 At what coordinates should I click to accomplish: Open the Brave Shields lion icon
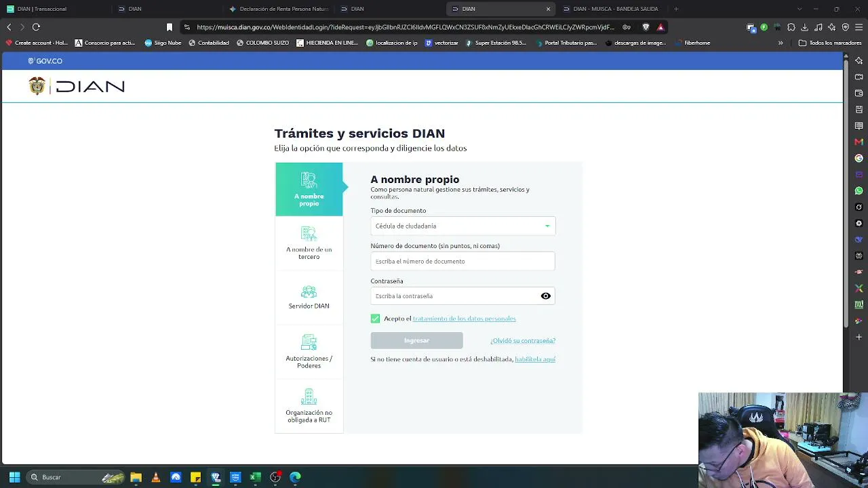click(x=646, y=27)
